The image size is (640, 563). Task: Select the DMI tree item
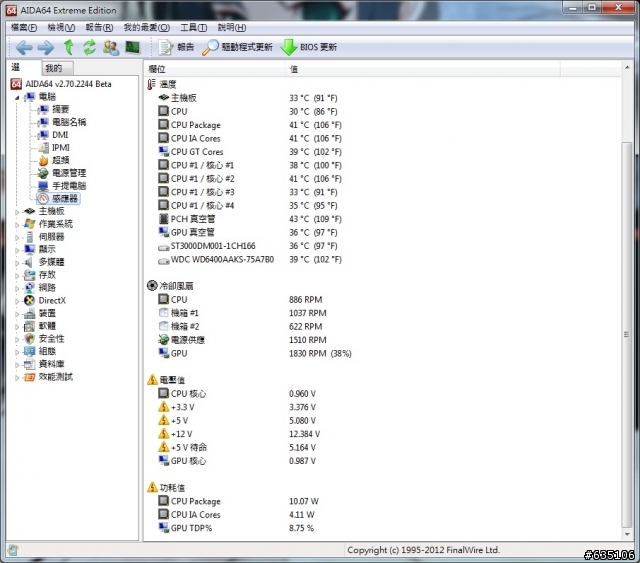click(60, 135)
